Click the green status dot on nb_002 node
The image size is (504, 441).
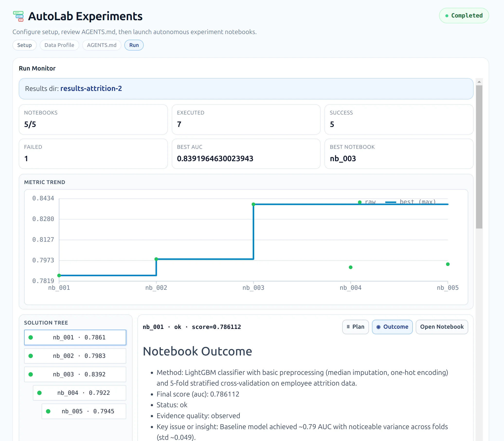(x=31, y=356)
